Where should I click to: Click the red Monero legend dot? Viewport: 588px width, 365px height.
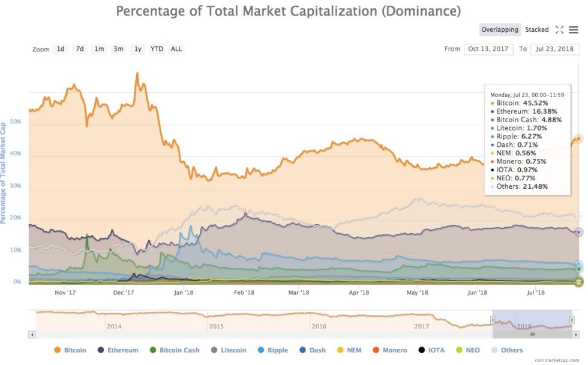tap(376, 350)
